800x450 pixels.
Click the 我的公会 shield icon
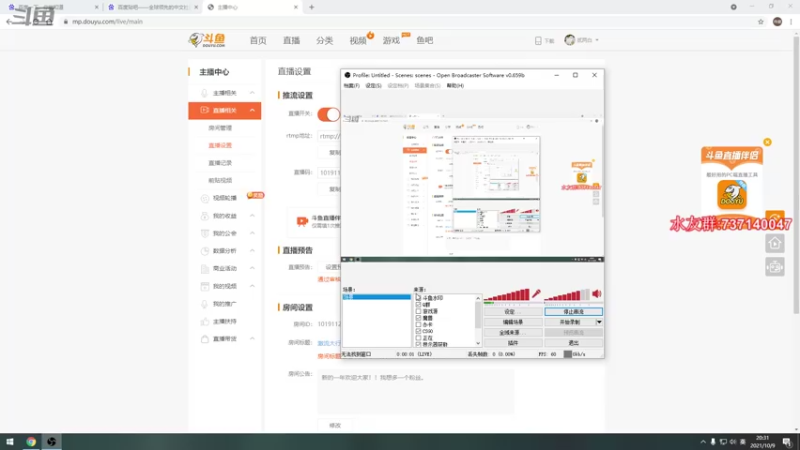tap(205, 233)
